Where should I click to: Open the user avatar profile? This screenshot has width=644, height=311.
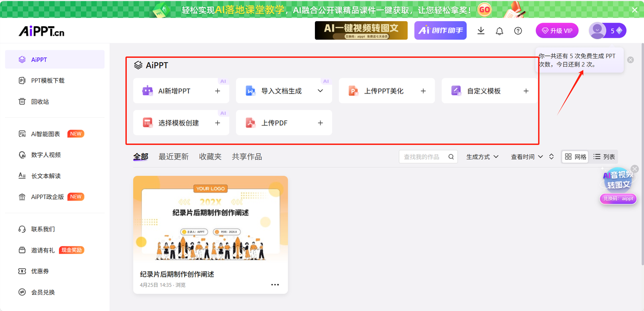pos(598,31)
